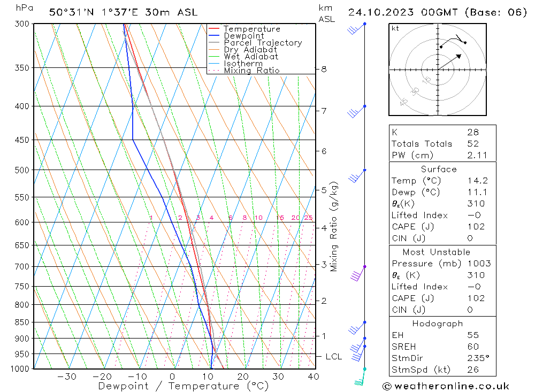Click the pink mixing ratio label 10
535x392 pixels.
(x=258, y=218)
